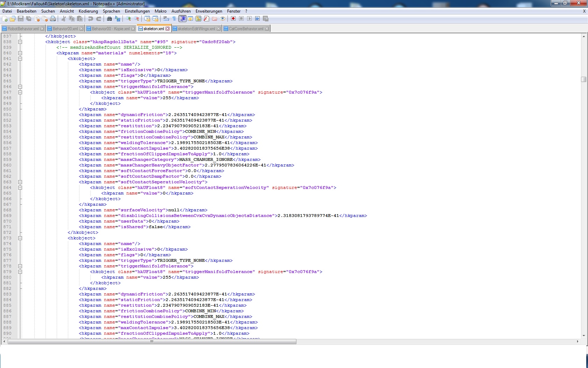
Task: Click the Find and Replace icon
Action: click(x=118, y=19)
